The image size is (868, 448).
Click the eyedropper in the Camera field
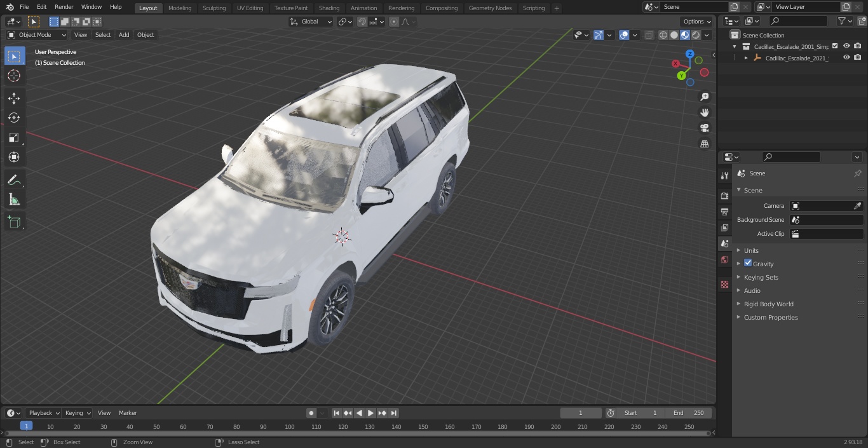(x=857, y=206)
